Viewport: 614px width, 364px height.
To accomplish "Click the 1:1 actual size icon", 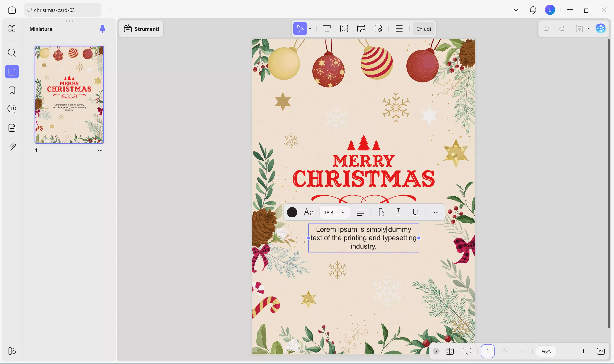I will pos(600,351).
